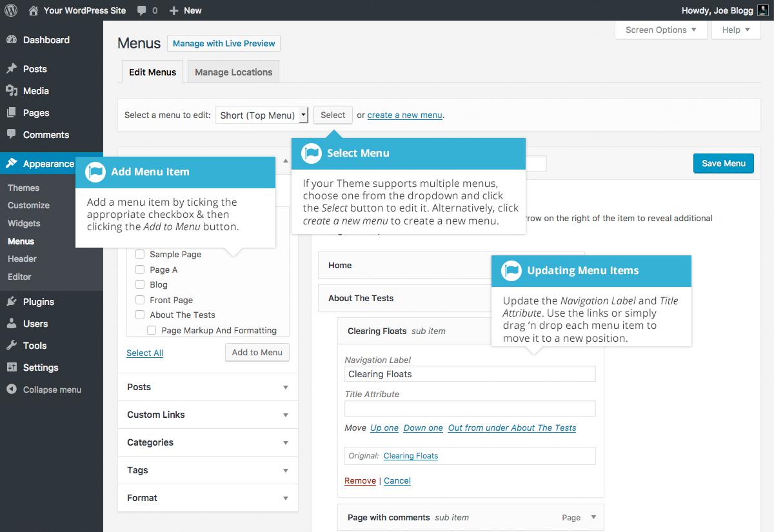Switch to the Edit Menus tab
The image size is (774, 532).
click(x=153, y=72)
